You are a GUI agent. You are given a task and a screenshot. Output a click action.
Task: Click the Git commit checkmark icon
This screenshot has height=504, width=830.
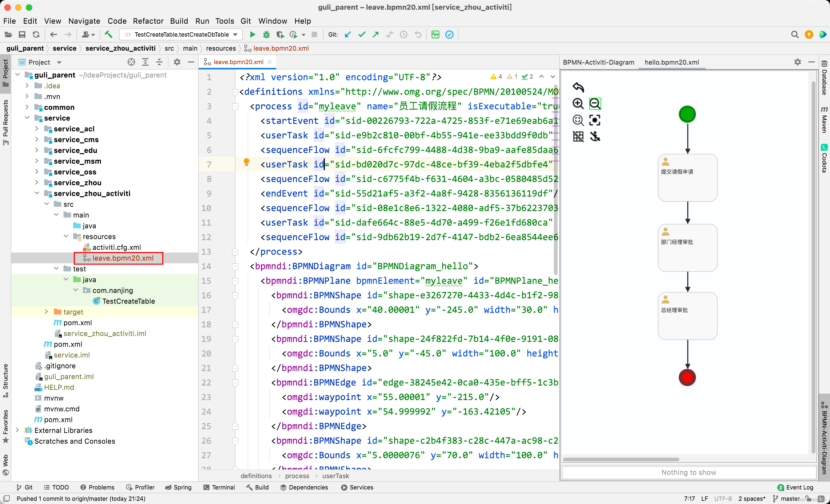tap(362, 34)
